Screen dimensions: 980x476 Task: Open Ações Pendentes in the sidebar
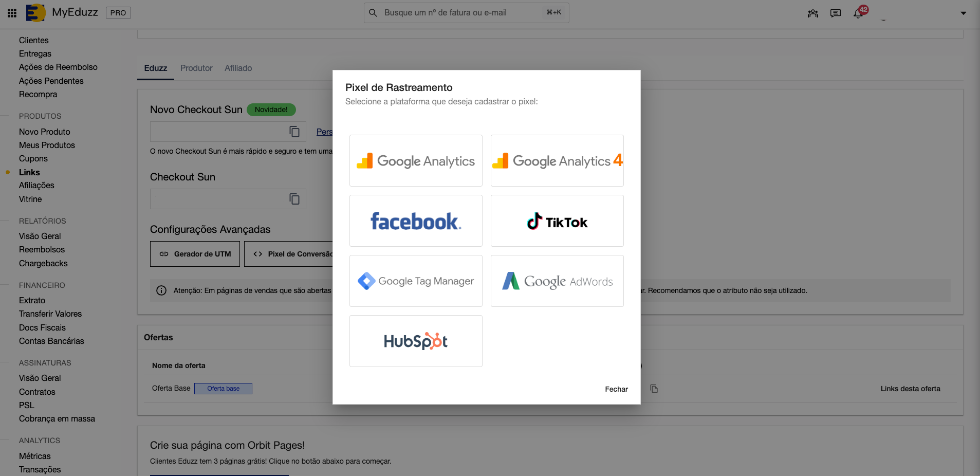tap(51, 81)
